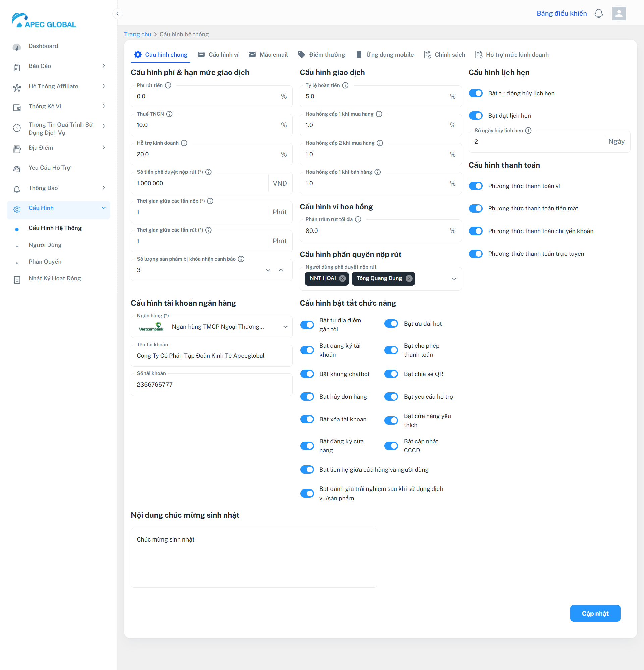The height and width of the screenshot is (670, 644).
Task: Click info icon beside Thuế TNCN
Action: (x=169, y=114)
